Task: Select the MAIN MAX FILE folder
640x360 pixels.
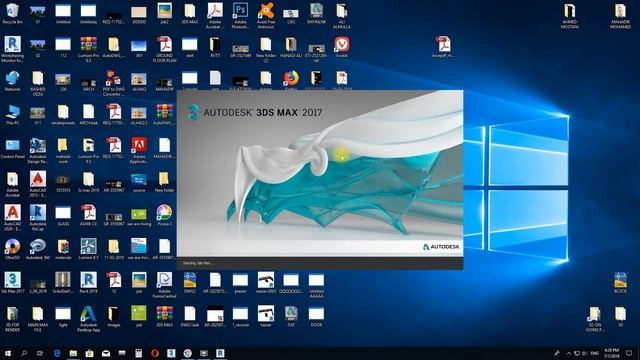Action: click(38, 319)
